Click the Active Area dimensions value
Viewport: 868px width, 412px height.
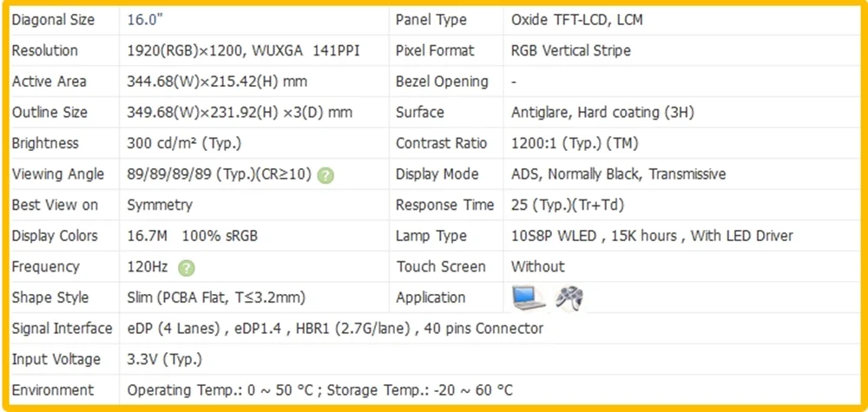point(217,82)
